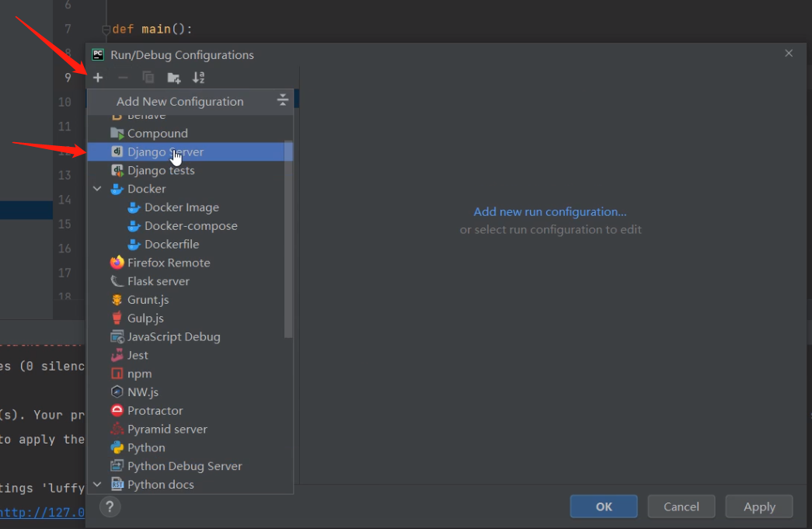Image resolution: width=812 pixels, height=529 pixels.
Task: Select the Docker Image text entry
Action: point(182,207)
